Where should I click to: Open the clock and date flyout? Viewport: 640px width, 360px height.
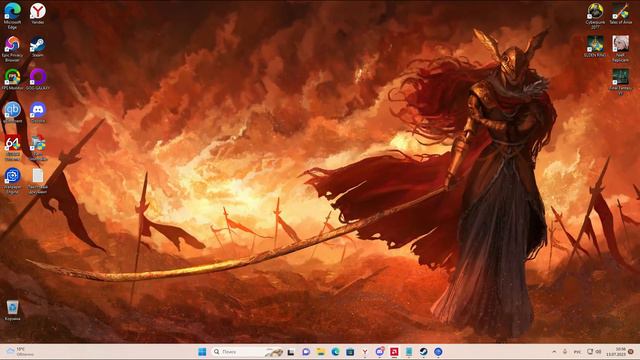point(616,352)
